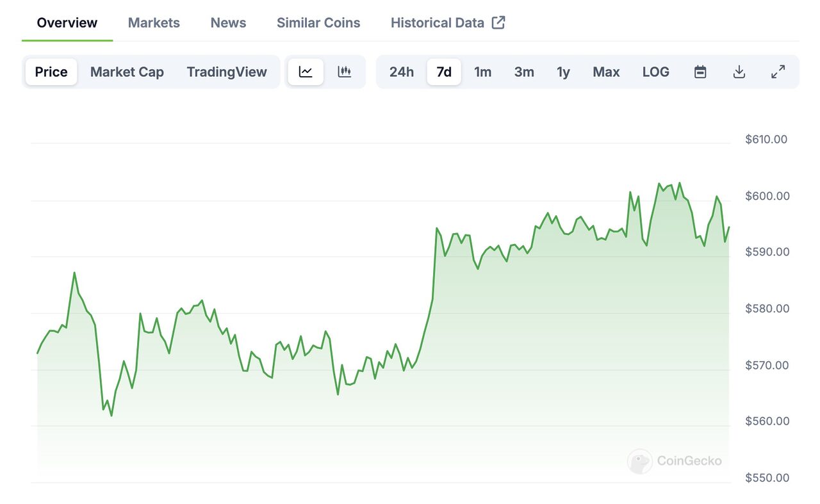The width and height of the screenshot is (820, 504).
Task: View the Similar Coins tab
Action: [318, 22]
